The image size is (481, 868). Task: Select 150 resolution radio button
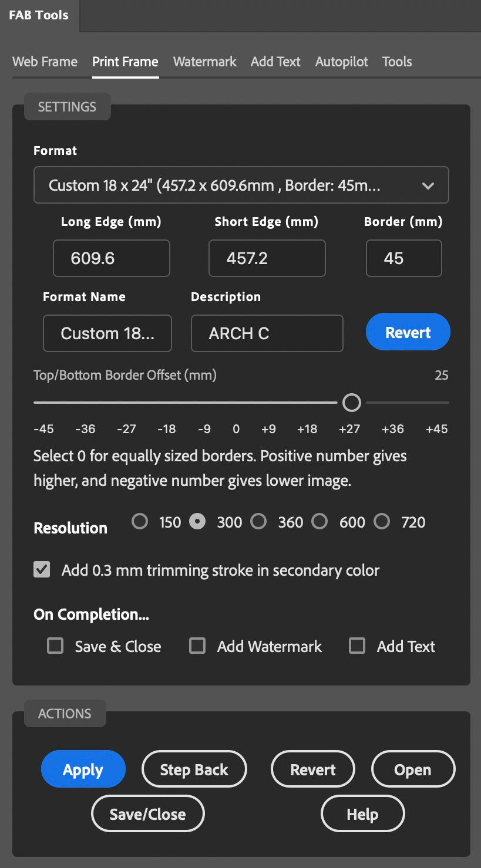click(140, 522)
